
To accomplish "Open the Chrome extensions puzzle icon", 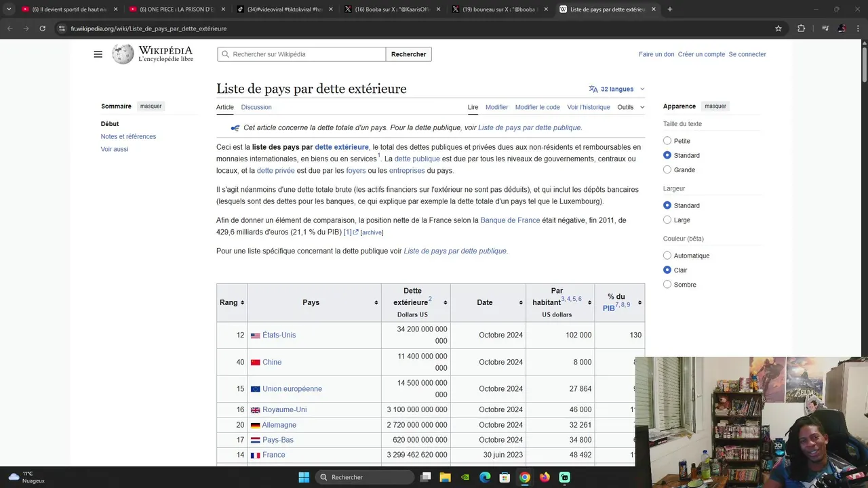I will pos(801,28).
